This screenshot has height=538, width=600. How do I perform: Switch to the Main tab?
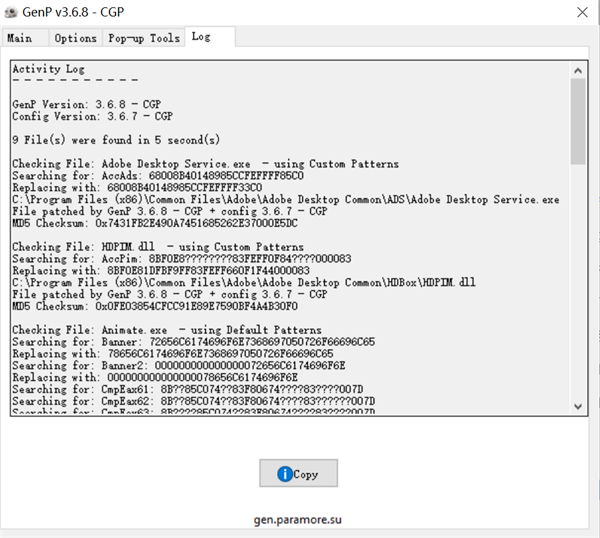20,38
